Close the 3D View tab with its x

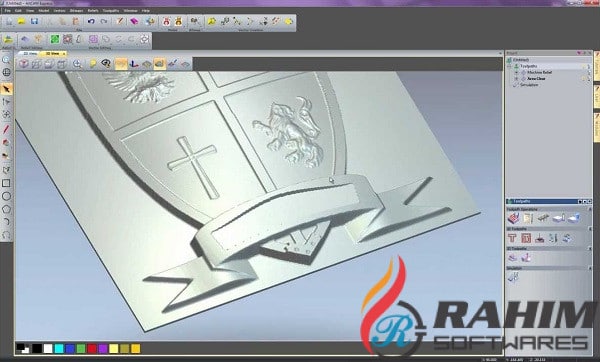64,54
